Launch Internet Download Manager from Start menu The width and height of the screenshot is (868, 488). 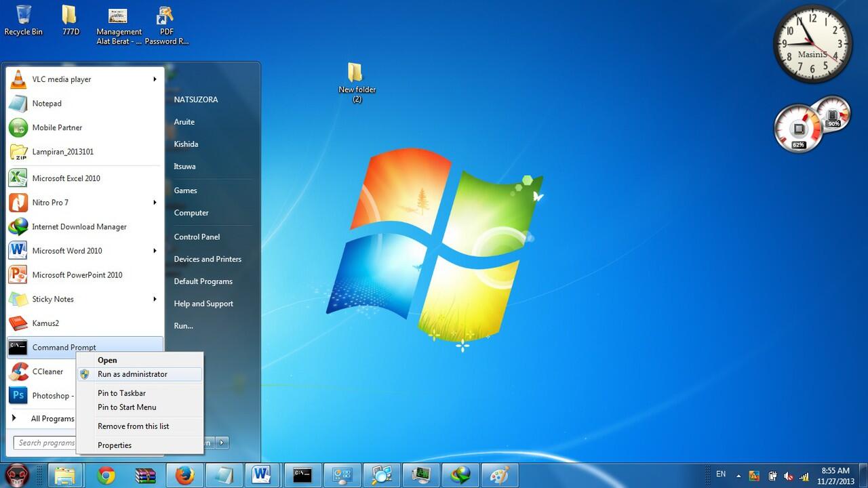pyautogui.click(x=85, y=226)
